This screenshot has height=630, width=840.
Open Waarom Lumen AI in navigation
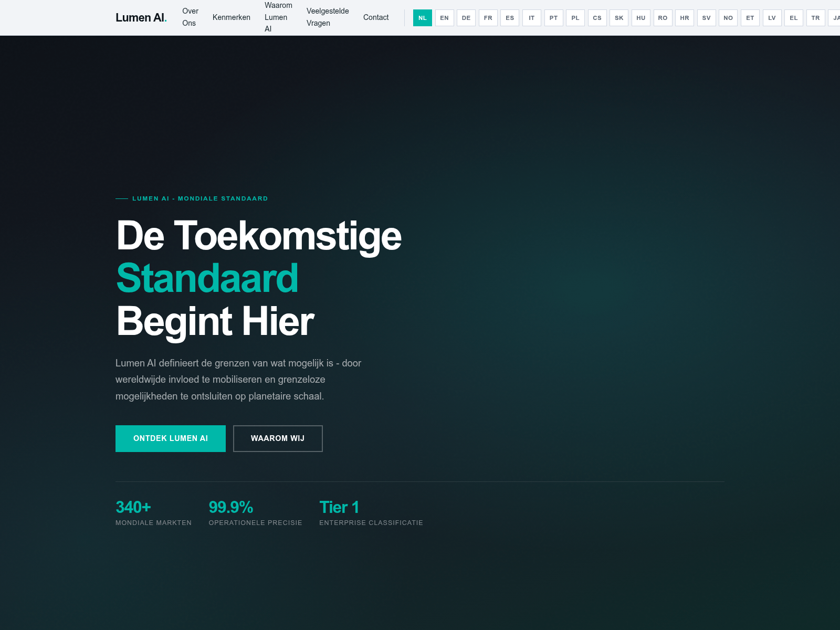[278, 17]
